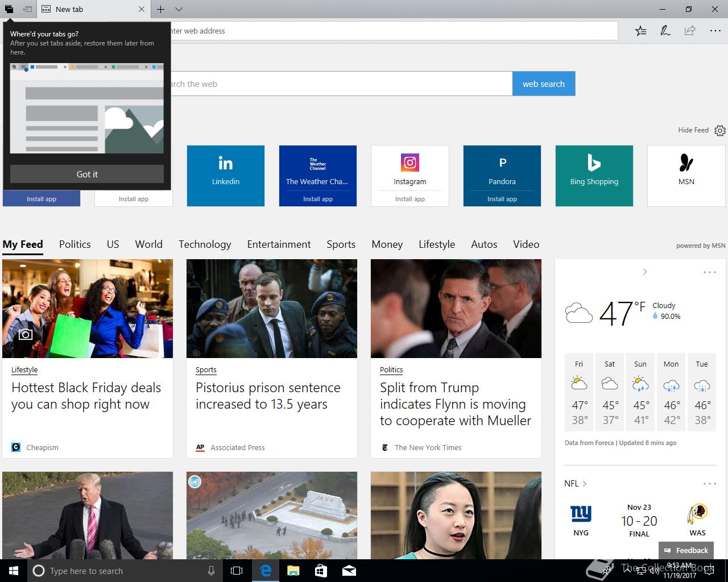Open the Black Friday shoppers photo
Viewport: 728px width, 582px height.
[x=88, y=309]
